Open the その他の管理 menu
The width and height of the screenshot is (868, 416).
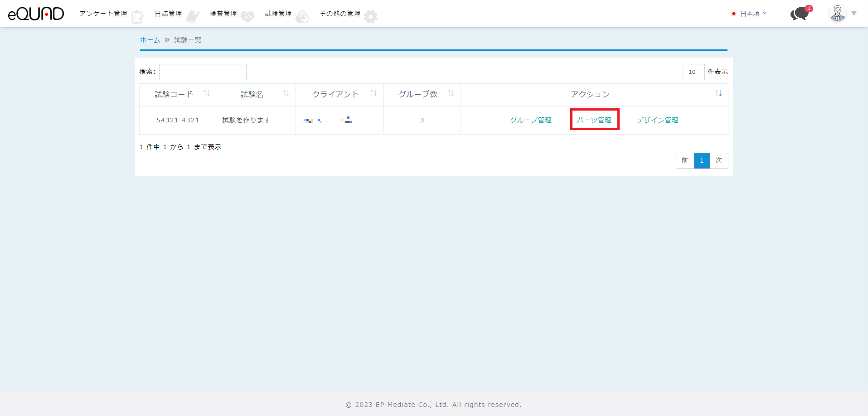coord(340,14)
